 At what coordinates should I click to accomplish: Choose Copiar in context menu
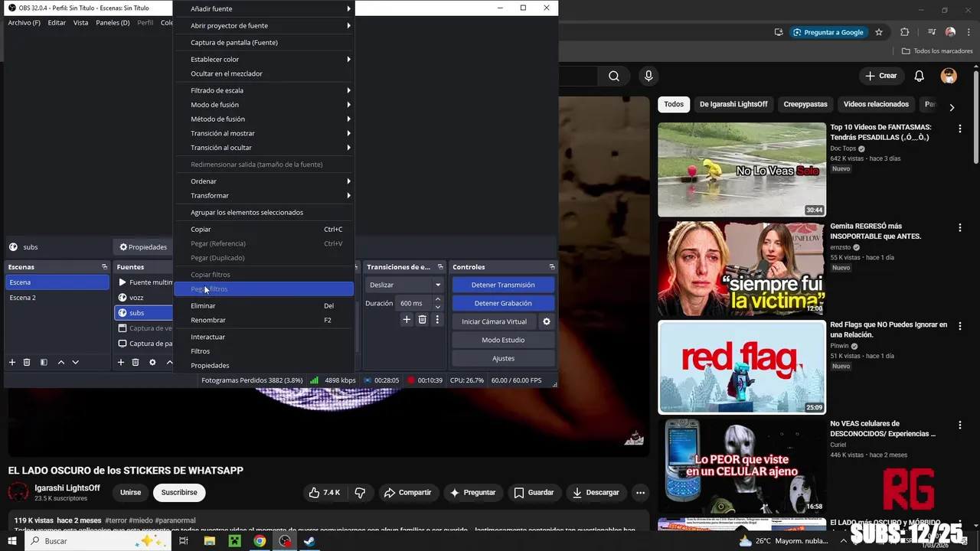point(264,230)
